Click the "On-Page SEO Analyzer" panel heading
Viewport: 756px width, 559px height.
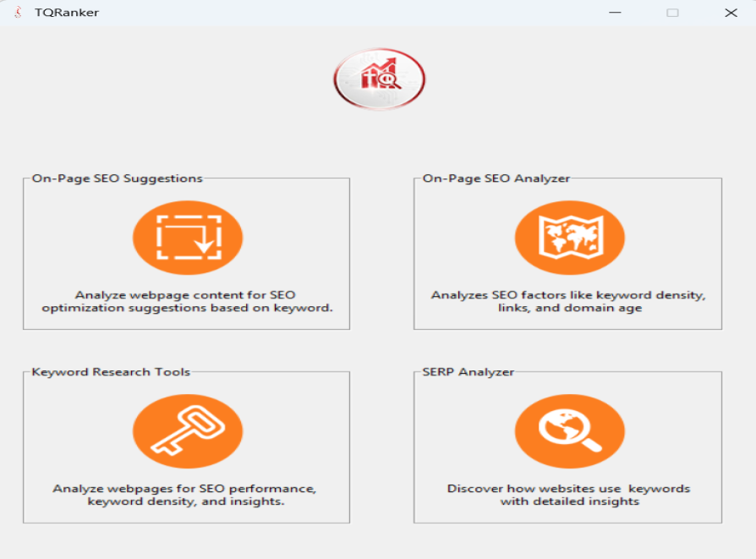[x=496, y=178]
